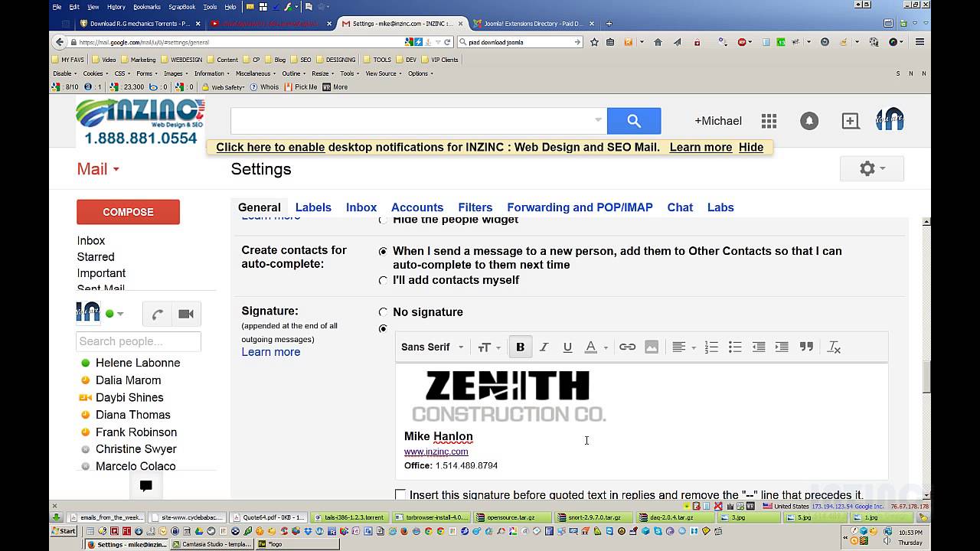Remove formatting in signature editor
Viewport: 980px width, 551px height.
(834, 347)
